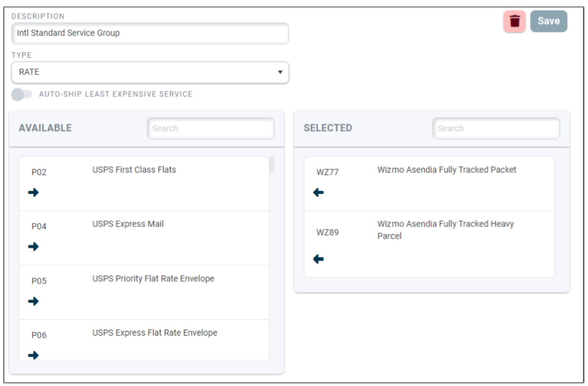588x386 pixels.
Task: Open the delete trash can icon
Action: tap(516, 21)
